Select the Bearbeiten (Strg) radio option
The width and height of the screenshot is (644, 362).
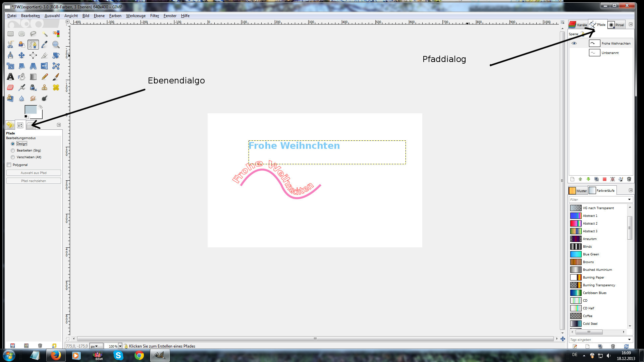coord(13,150)
